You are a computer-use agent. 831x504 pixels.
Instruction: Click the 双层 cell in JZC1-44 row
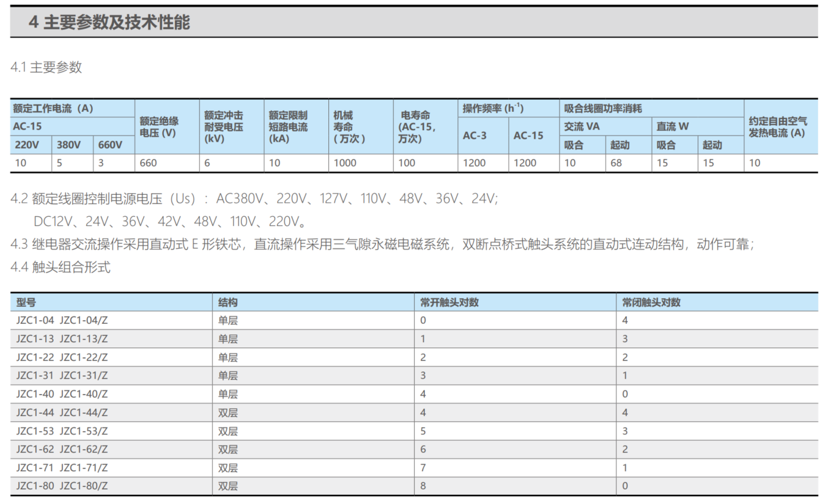[x=228, y=413]
